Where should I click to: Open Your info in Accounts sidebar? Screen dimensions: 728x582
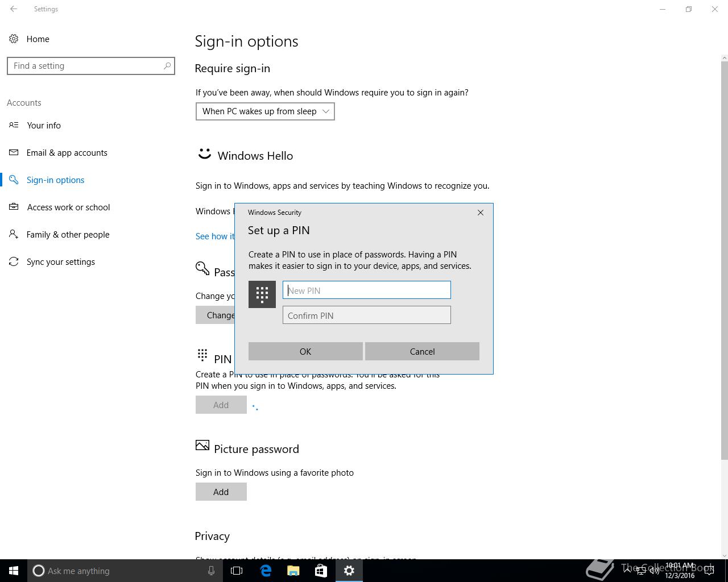(x=44, y=125)
